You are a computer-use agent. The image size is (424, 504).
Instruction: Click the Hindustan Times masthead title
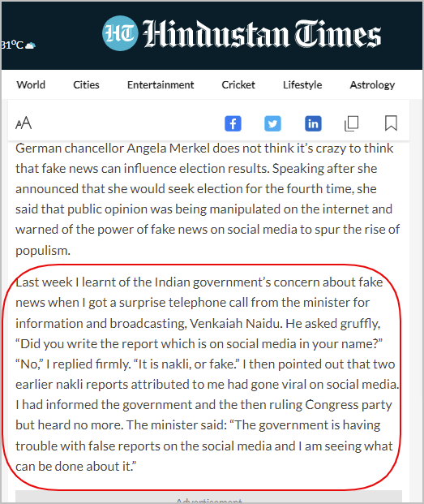[x=262, y=34]
